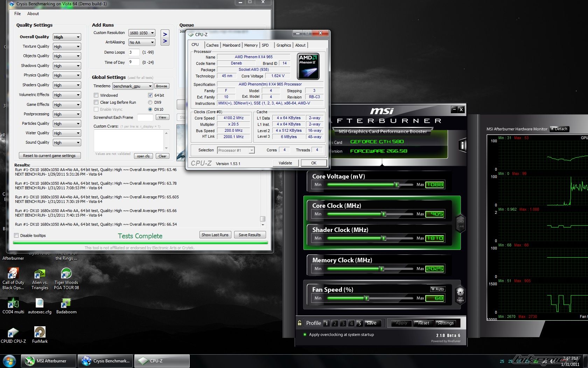Viewport: 588px width, 368px height.
Task: Adjust Core Clock slider handle
Action: pos(384,214)
